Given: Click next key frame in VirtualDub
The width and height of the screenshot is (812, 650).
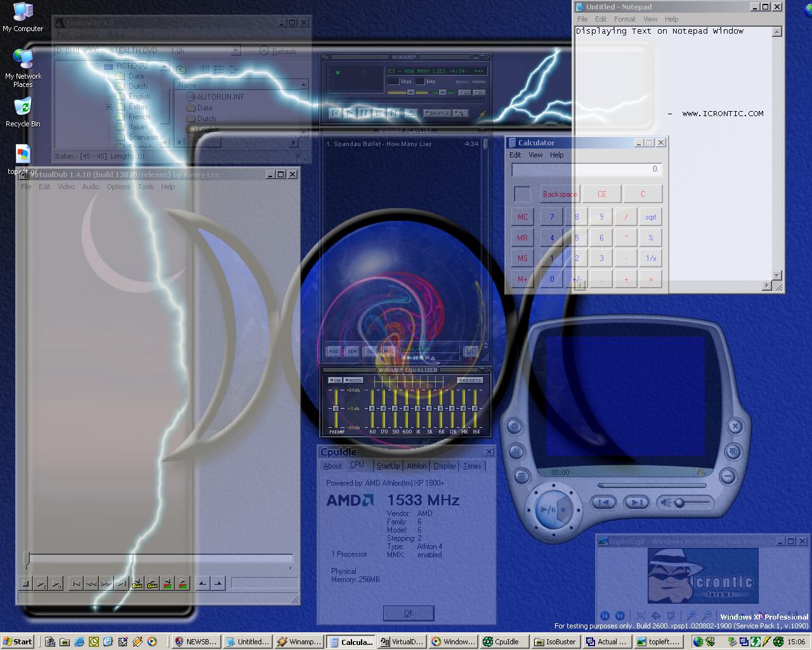Looking at the screenshot, I should (x=152, y=583).
